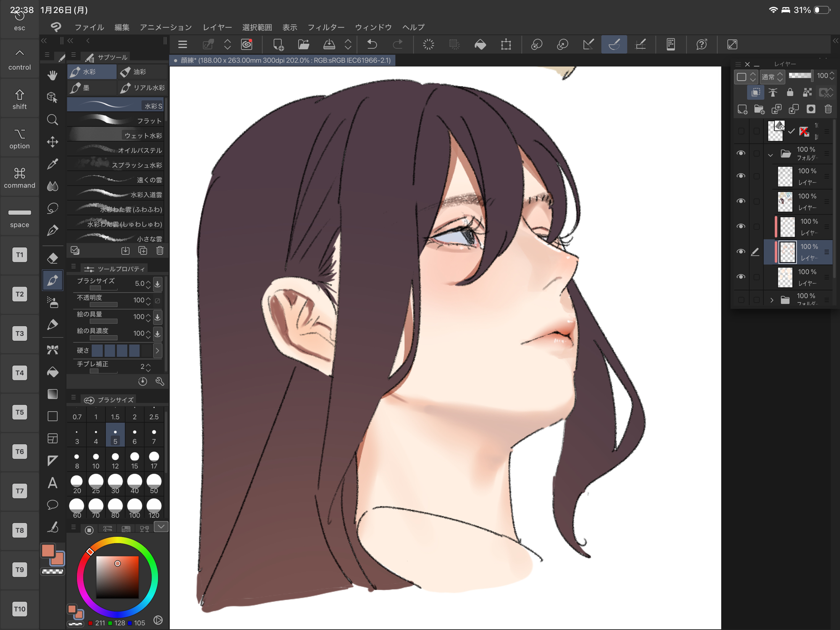Select the Eraser tool

click(x=52, y=258)
